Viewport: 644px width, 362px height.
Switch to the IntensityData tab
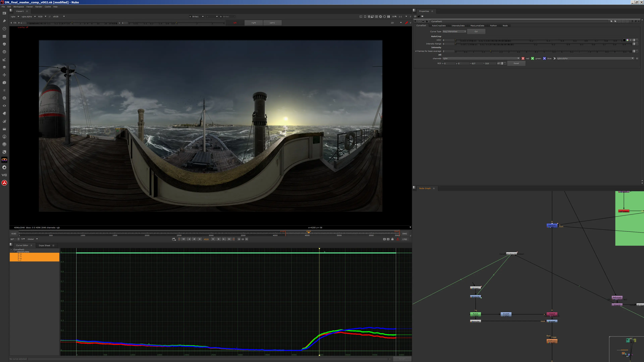click(458, 25)
